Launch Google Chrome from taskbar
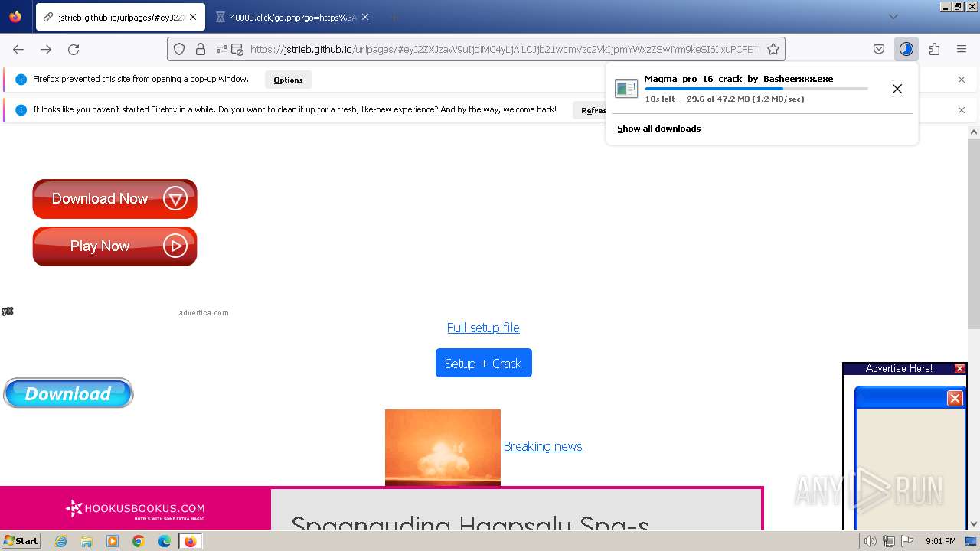This screenshot has height=551, width=980. pyautogui.click(x=139, y=541)
